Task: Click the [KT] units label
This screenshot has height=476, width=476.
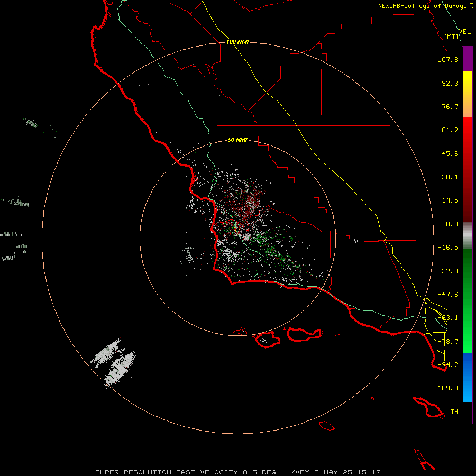Action: (452, 36)
